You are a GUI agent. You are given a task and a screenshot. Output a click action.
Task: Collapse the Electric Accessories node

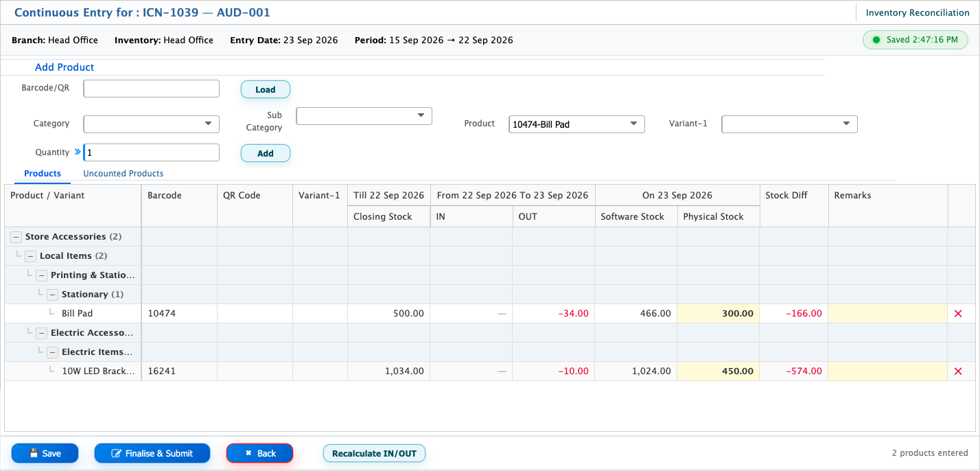41,333
